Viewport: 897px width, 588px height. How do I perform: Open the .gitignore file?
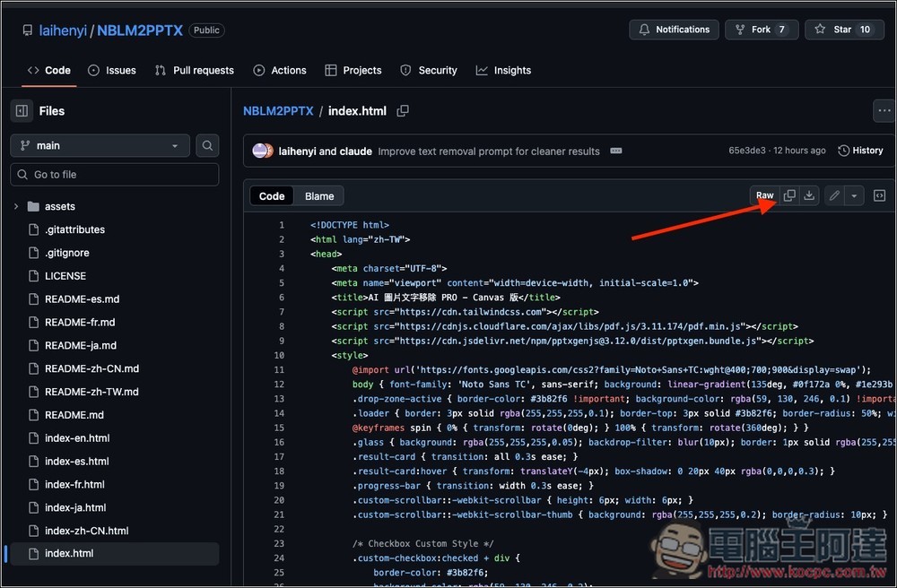(x=67, y=253)
